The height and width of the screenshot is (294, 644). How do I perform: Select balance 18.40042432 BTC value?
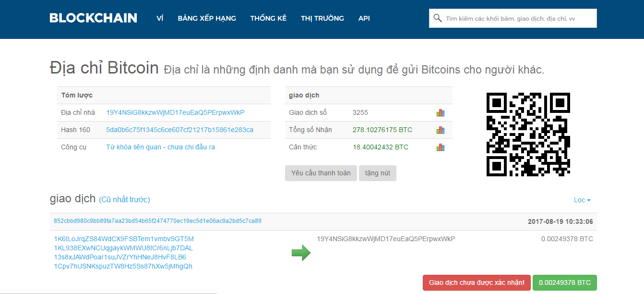click(381, 147)
